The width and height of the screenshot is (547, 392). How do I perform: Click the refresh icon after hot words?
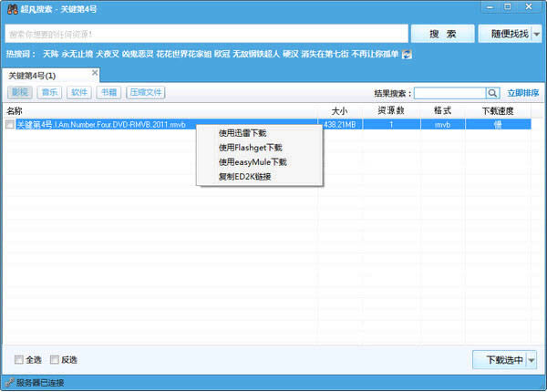(x=407, y=55)
